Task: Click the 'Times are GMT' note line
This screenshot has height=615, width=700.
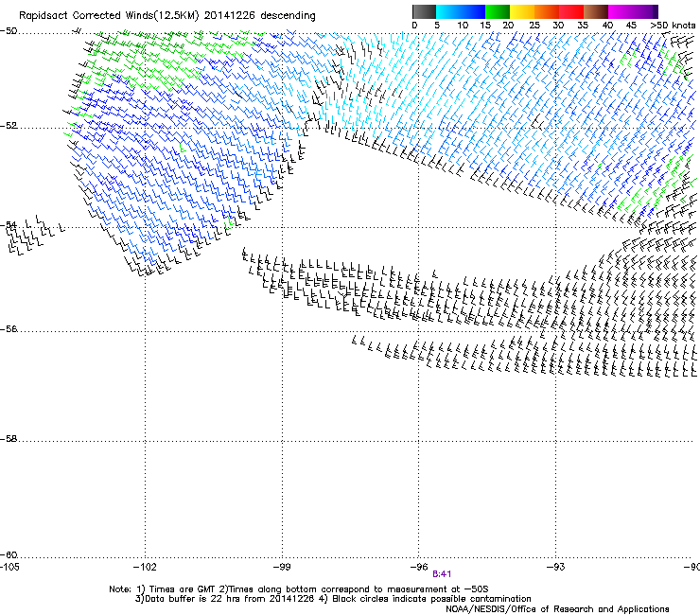Action: point(299,589)
